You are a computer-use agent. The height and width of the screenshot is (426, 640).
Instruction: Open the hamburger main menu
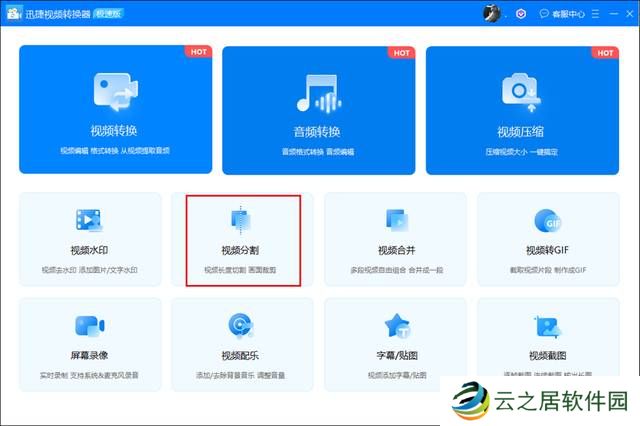point(596,14)
